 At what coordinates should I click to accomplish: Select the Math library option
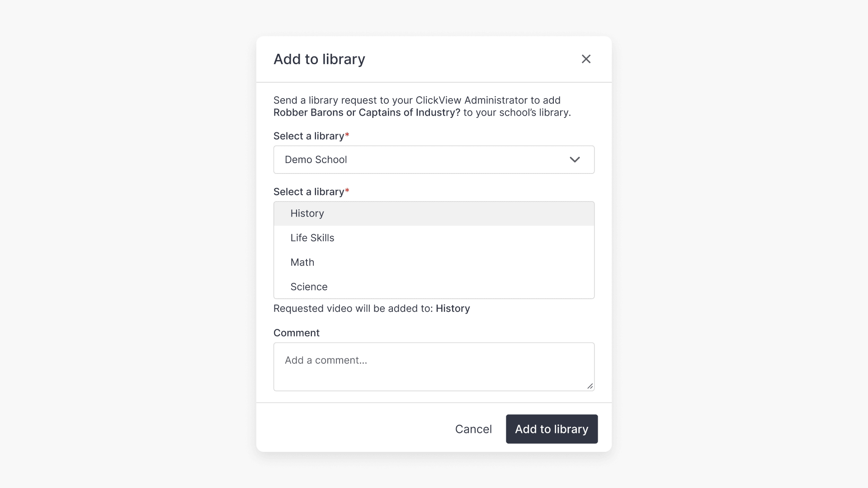pos(302,262)
